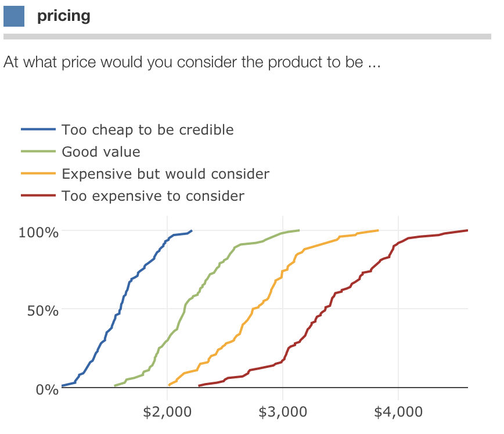Screen dimensions: 504x434
Task: Click the 'pricing' title text
Action: click(x=64, y=16)
